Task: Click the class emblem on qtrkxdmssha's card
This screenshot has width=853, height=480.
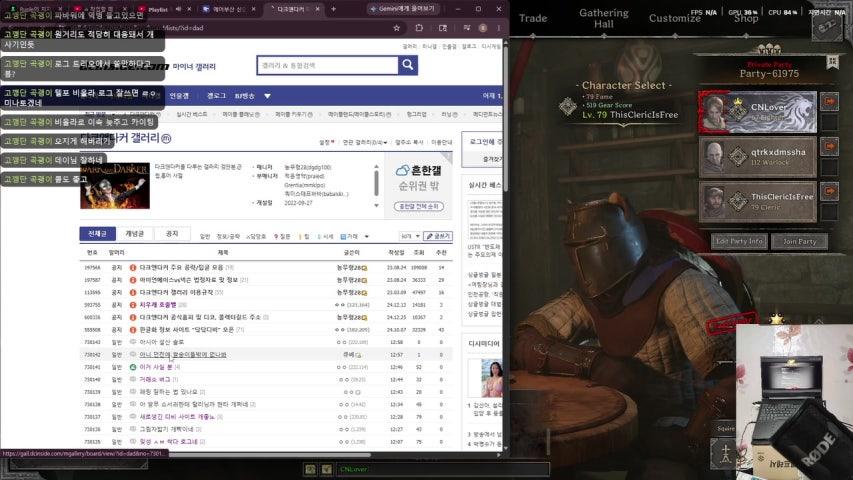Action: (738, 157)
